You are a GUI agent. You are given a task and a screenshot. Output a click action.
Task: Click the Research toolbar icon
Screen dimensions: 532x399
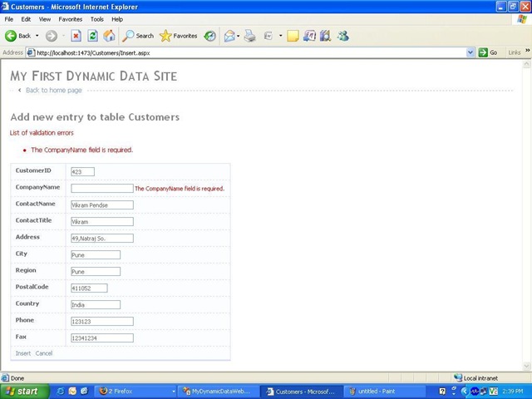[309, 36]
